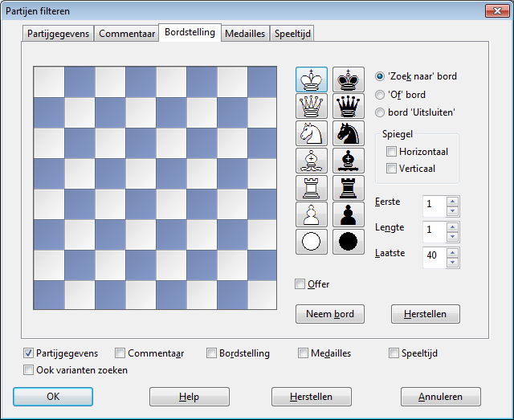Pick the white queen piece
The height and width of the screenshot is (420, 514).
point(311,106)
